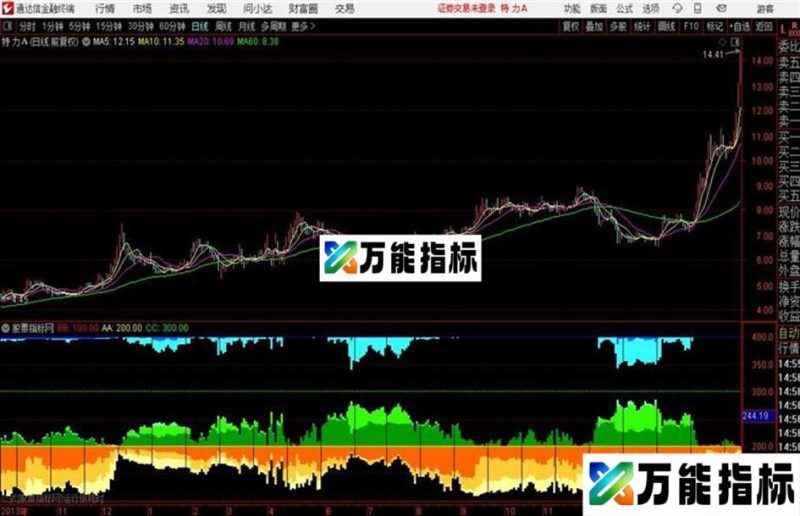
Task: Open the 选项 menu
Action: [x=651, y=9]
